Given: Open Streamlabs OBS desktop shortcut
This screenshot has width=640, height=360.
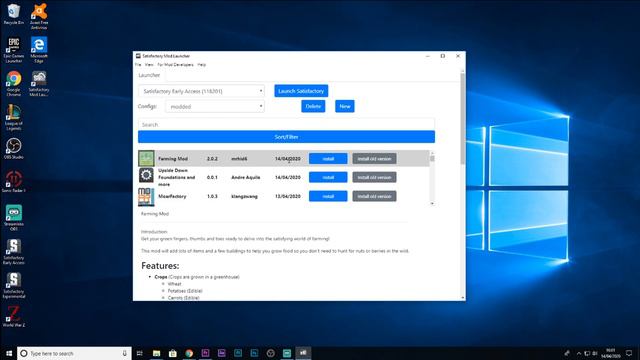Looking at the screenshot, I should click(13, 218).
